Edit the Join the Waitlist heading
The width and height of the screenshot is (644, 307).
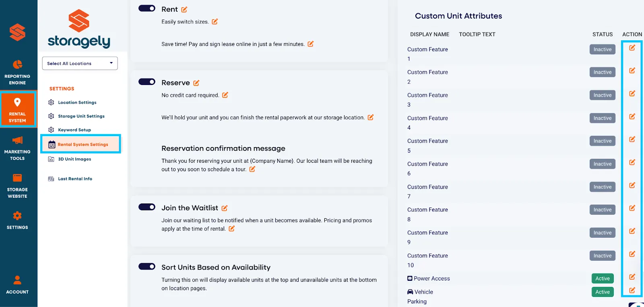tap(225, 208)
